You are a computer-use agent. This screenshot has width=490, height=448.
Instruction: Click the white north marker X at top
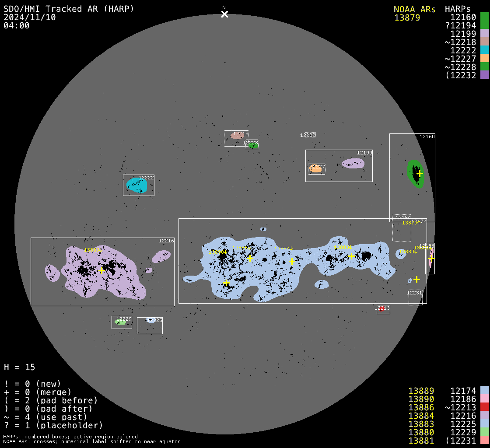(x=224, y=14)
